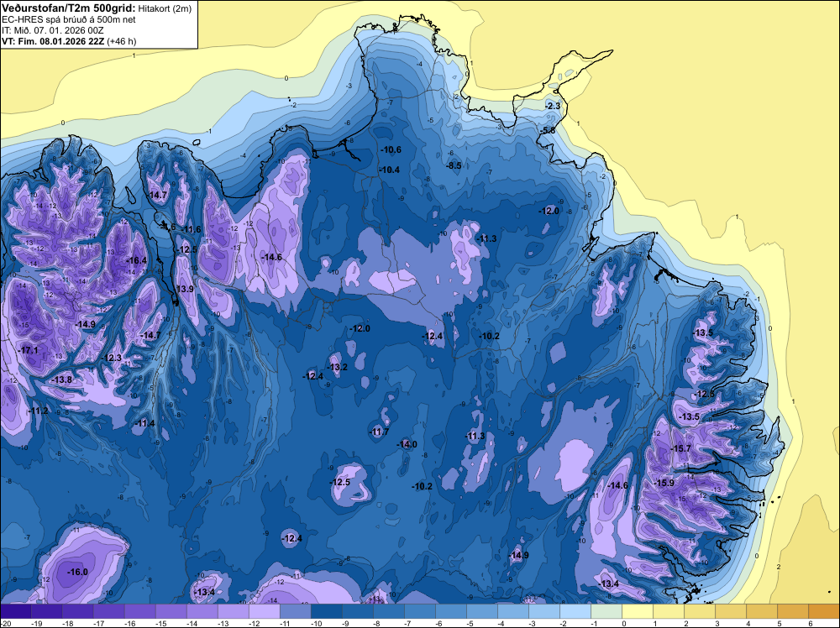Image resolution: width=840 pixels, height=628 pixels.
Task: Select the 6 legend color swatch
Action: [x=824, y=611]
